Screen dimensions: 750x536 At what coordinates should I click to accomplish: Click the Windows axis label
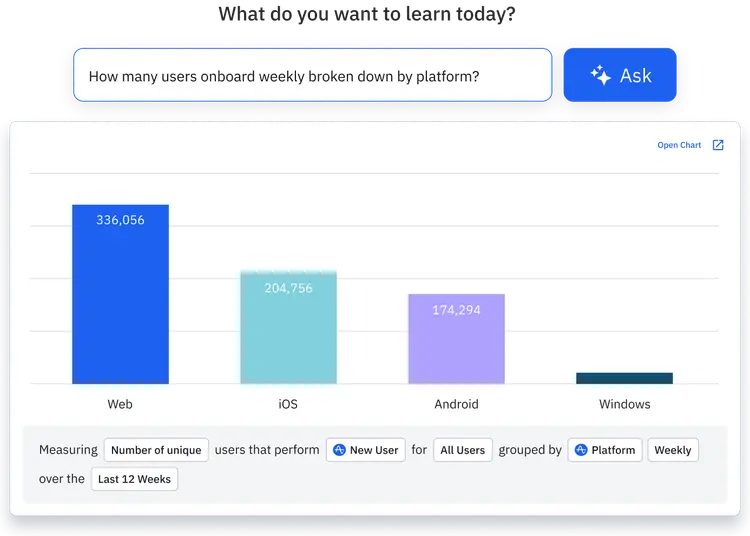624,404
